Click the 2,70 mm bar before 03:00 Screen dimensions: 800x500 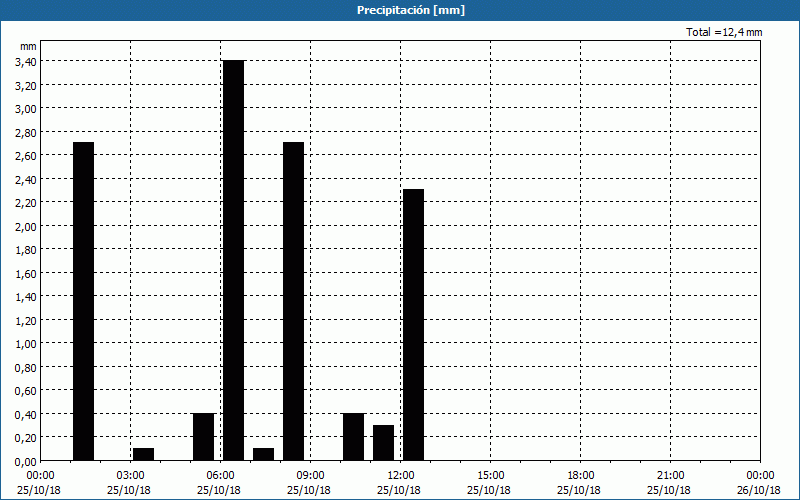pyautogui.click(x=84, y=301)
